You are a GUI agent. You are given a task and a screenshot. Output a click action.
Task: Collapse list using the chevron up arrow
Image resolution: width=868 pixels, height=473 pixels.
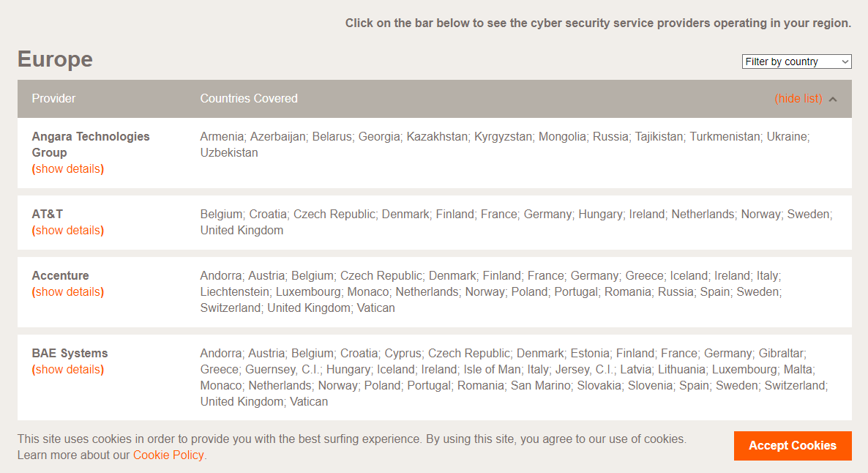click(833, 99)
